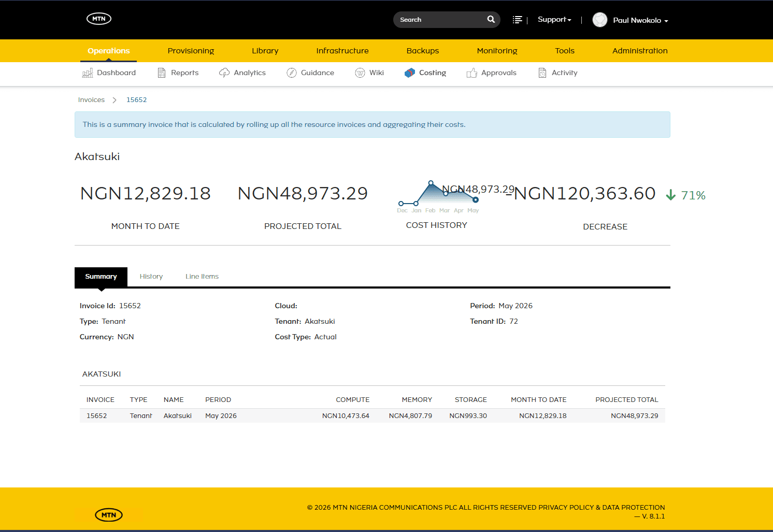
Task: Open Reports document icon
Action: 162,73
